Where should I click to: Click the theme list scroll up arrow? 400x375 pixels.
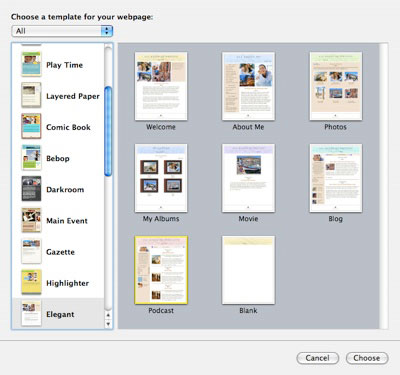pos(108,315)
